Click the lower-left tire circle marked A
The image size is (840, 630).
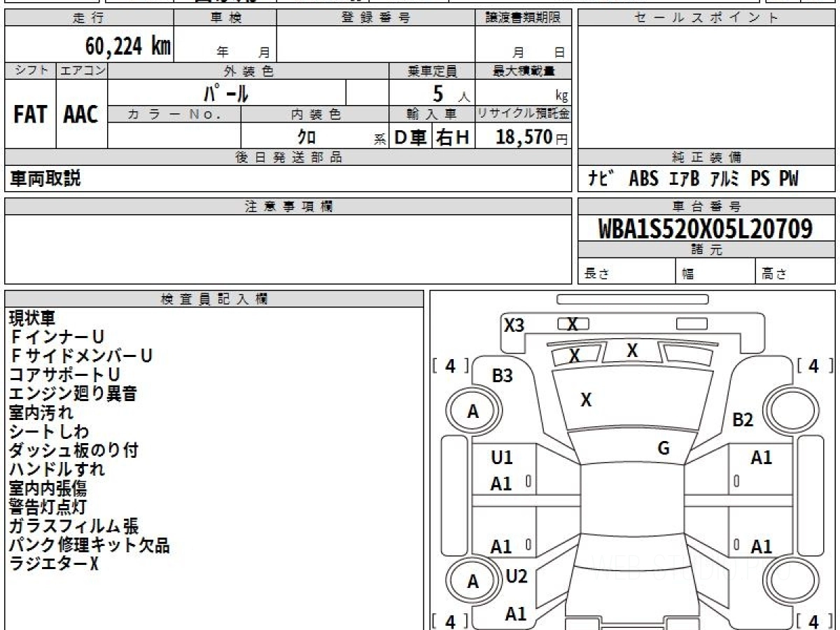pyautogui.click(x=473, y=581)
